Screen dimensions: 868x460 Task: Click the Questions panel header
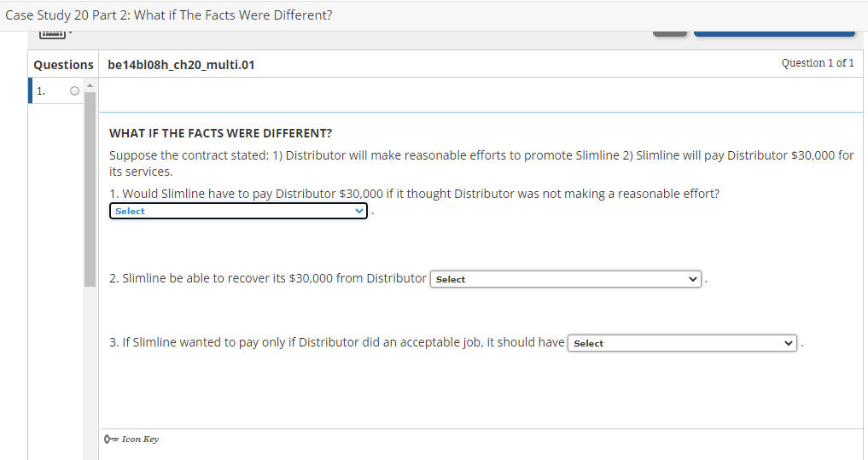tap(64, 65)
